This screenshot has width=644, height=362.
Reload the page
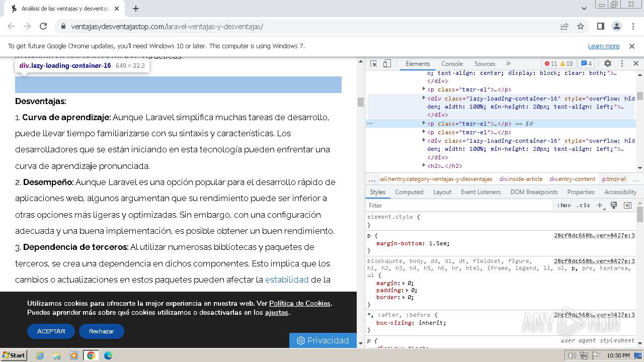pyautogui.click(x=43, y=26)
